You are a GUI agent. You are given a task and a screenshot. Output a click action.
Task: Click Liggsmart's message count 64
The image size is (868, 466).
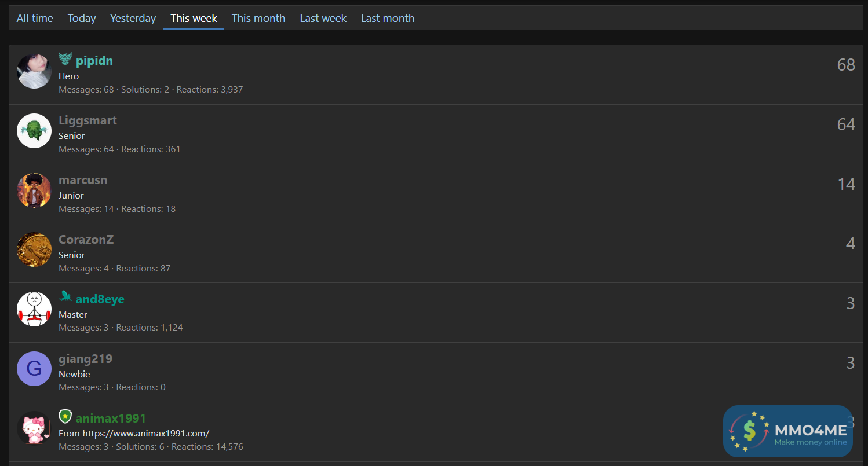click(x=846, y=124)
